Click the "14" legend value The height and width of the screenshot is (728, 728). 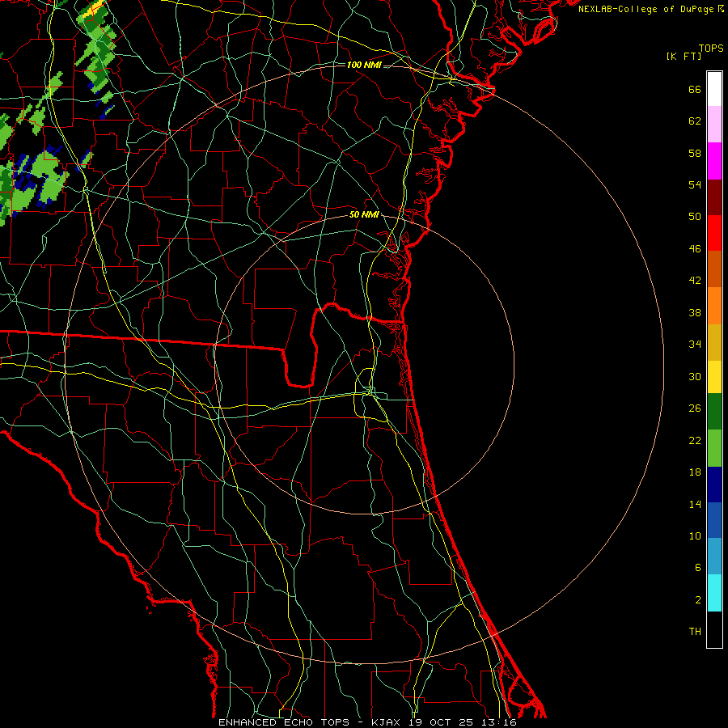point(695,504)
